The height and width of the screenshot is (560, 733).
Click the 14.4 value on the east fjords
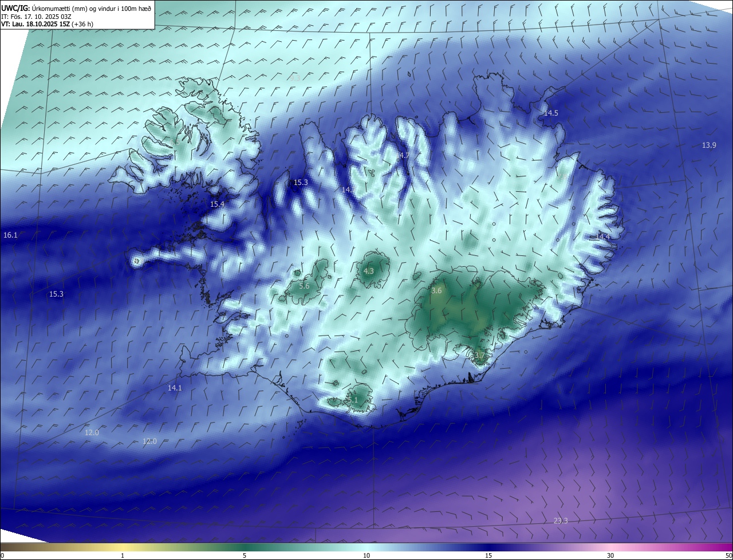click(603, 237)
